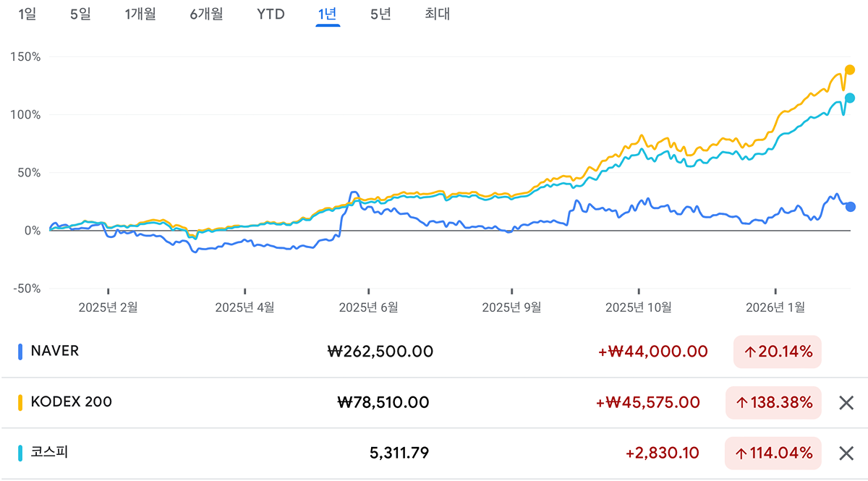Select the 1년 range tab

328,14
